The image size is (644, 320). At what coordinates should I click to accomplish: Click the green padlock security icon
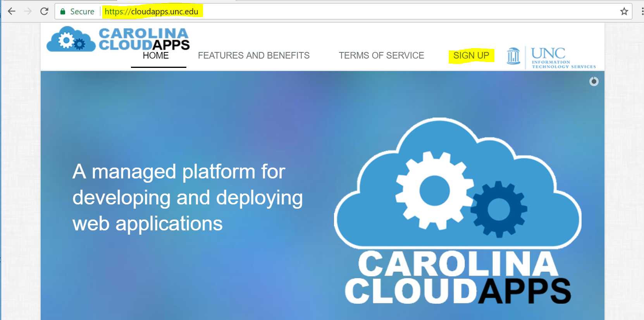(x=63, y=12)
